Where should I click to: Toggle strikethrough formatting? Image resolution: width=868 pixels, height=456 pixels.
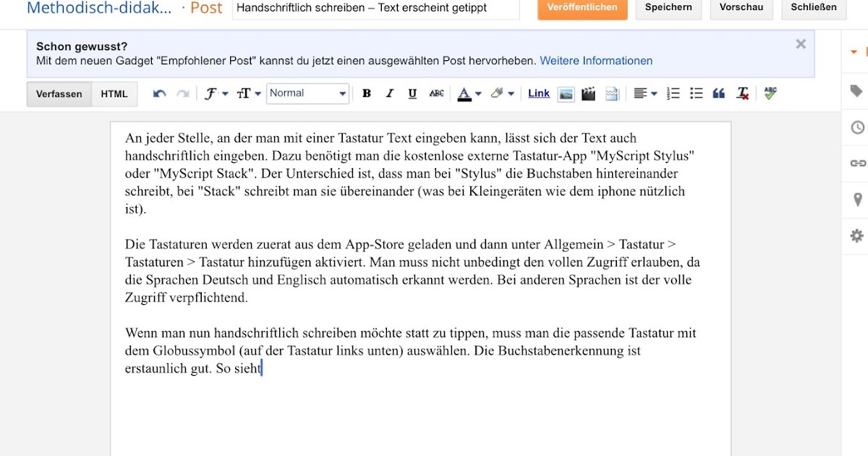click(x=436, y=93)
